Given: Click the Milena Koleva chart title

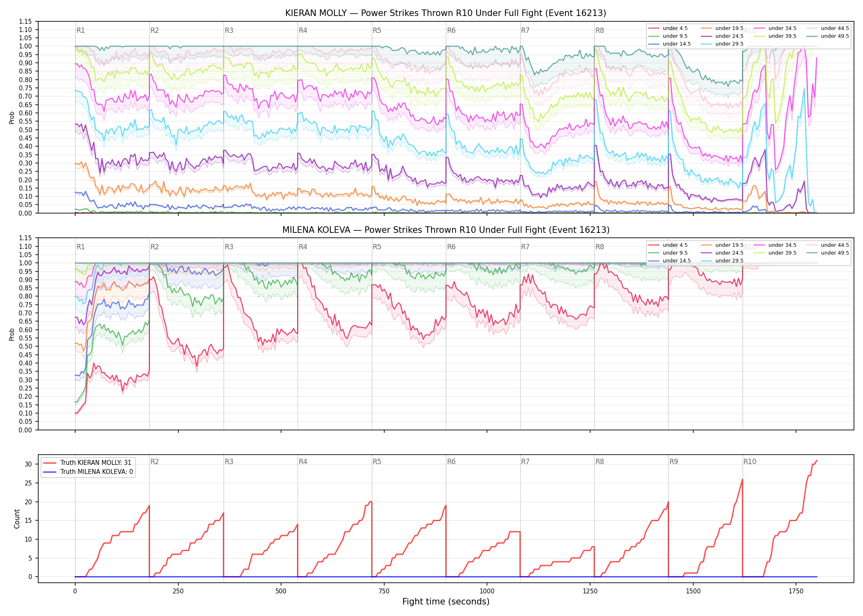Looking at the screenshot, I should click(445, 230).
